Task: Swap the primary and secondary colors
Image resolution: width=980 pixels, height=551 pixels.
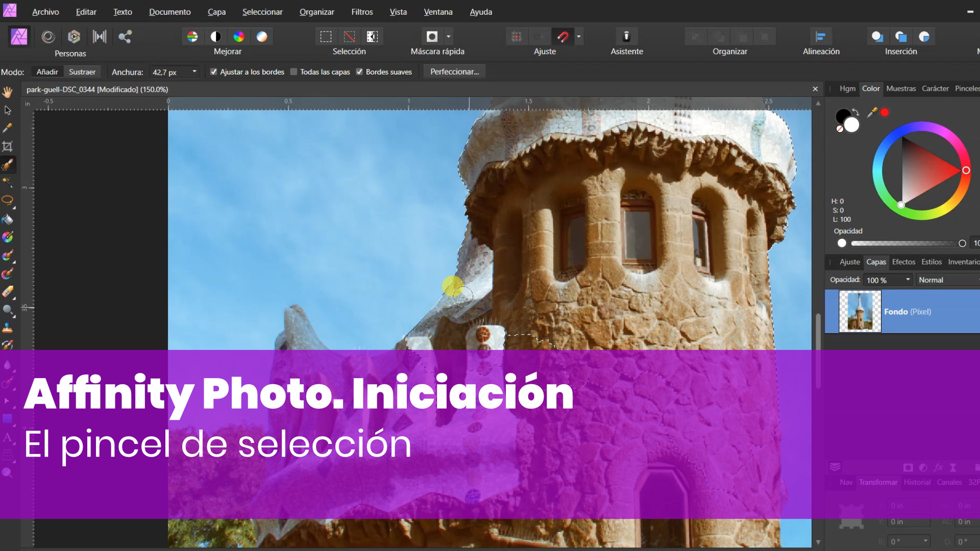Action: tap(856, 112)
